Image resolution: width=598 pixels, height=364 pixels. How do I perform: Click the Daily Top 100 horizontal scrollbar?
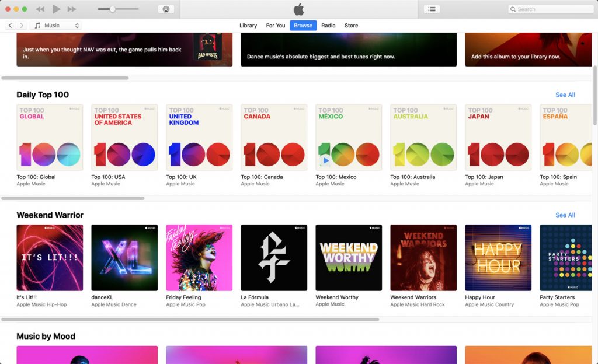click(73, 198)
